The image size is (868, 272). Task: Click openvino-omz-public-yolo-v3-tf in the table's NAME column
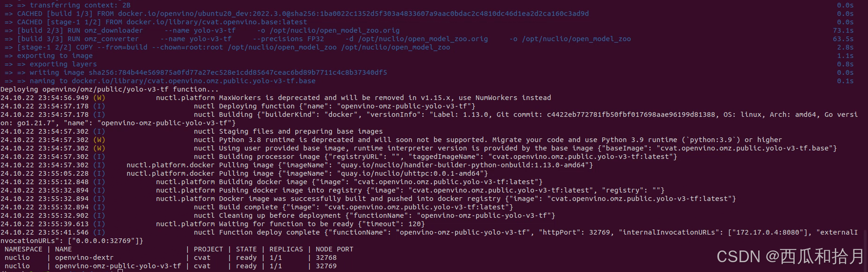pyautogui.click(x=118, y=266)
